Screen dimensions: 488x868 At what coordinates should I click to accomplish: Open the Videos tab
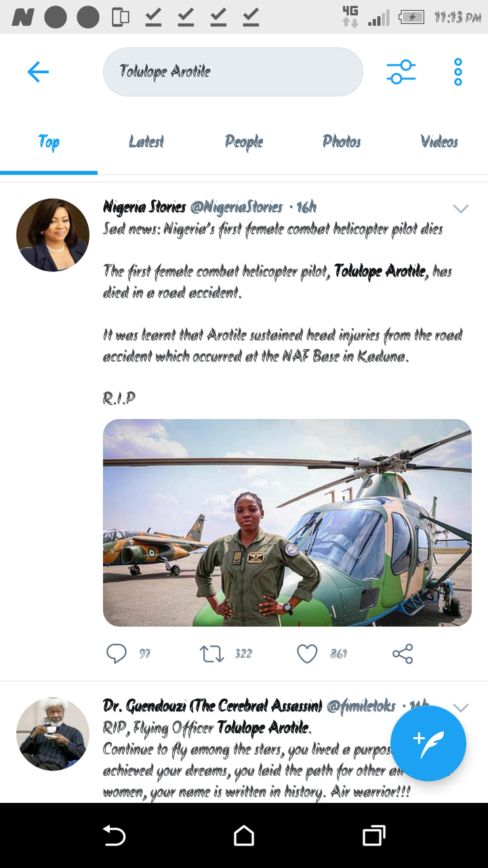439,141
